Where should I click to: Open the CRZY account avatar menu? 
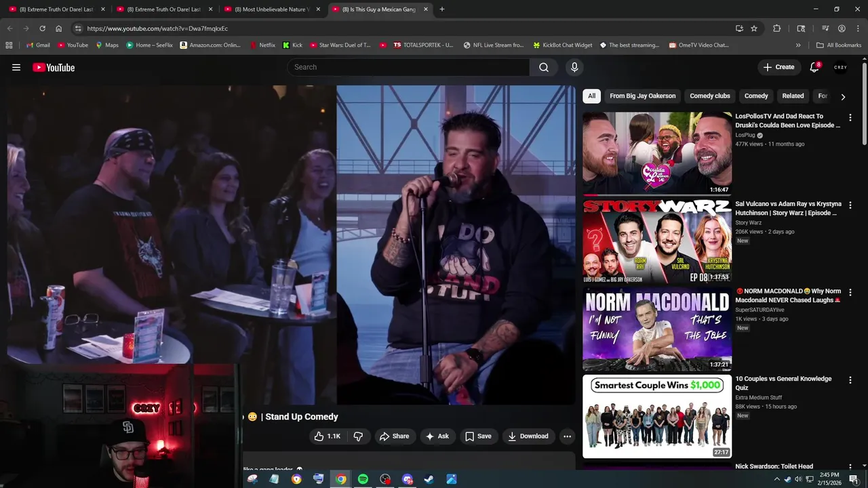tap(841, 67)
